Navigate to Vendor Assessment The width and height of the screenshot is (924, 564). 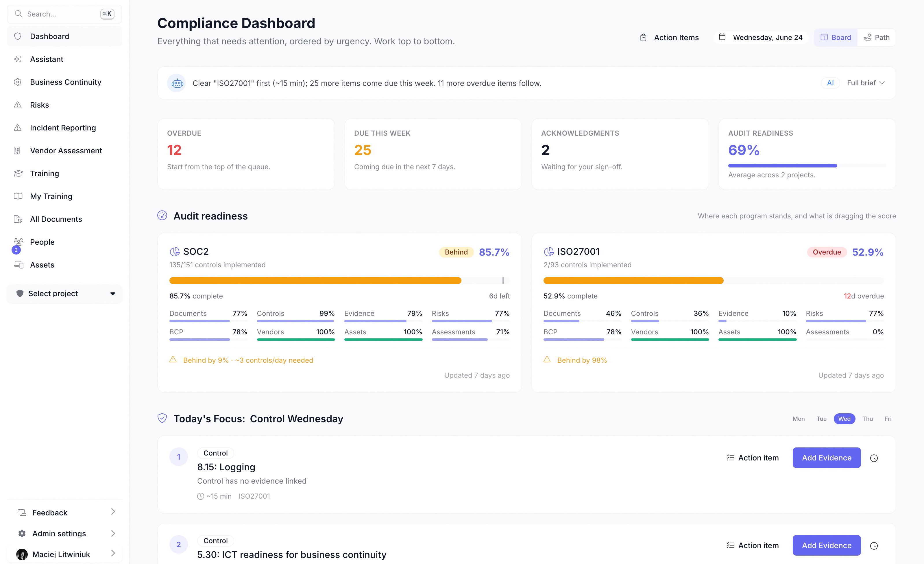pyautogui.click(x=64, y=151)
